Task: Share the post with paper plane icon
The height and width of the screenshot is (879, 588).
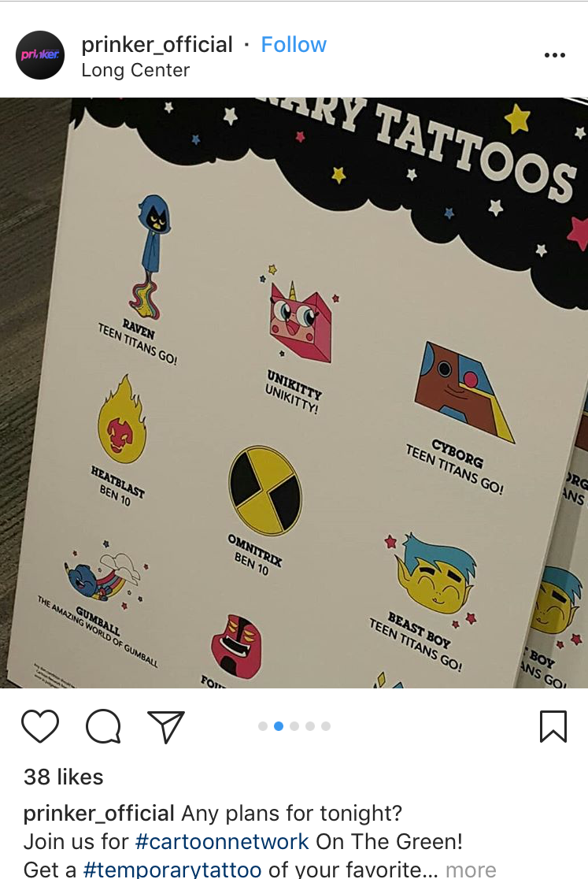Action: pyautogui.click(x=166, y=726)
